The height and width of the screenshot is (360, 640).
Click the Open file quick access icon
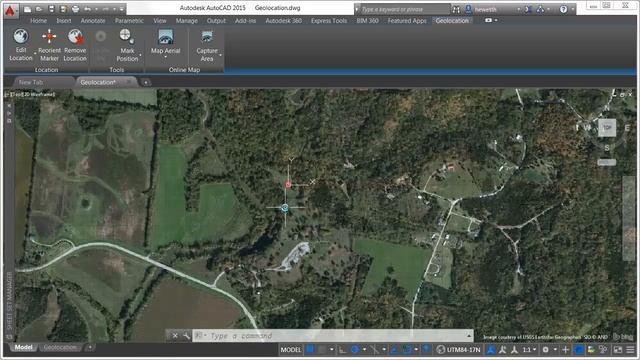click(x=39, y=9)
